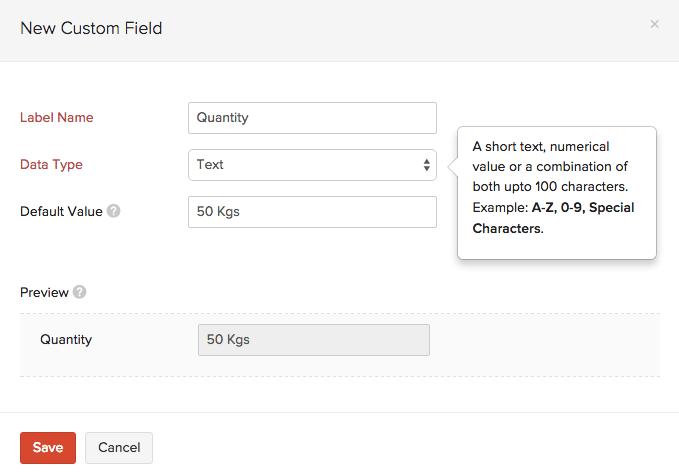Click the New Custom Field dialog title

pos(91,28)
